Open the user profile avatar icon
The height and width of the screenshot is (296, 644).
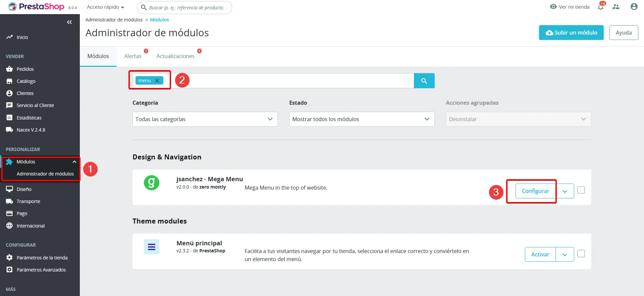pos(634,7)
